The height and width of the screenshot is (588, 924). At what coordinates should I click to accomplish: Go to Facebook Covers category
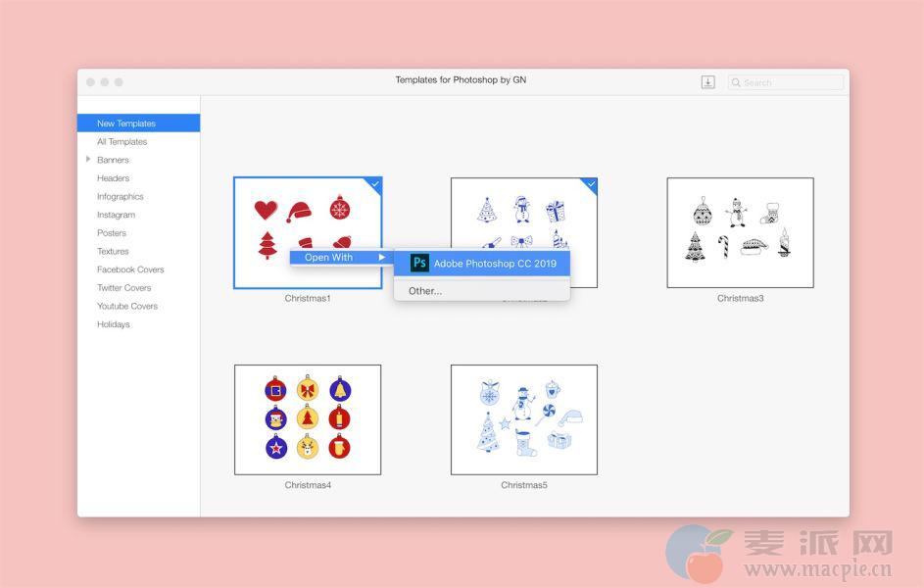pos(130,269)
